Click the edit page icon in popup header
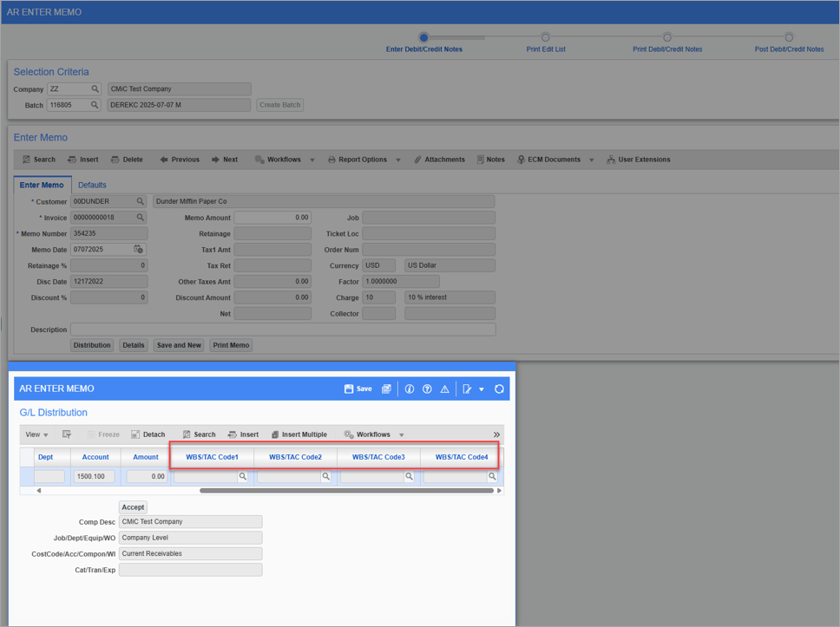This screenshot has width=840, height=627. tap(467, 389)
